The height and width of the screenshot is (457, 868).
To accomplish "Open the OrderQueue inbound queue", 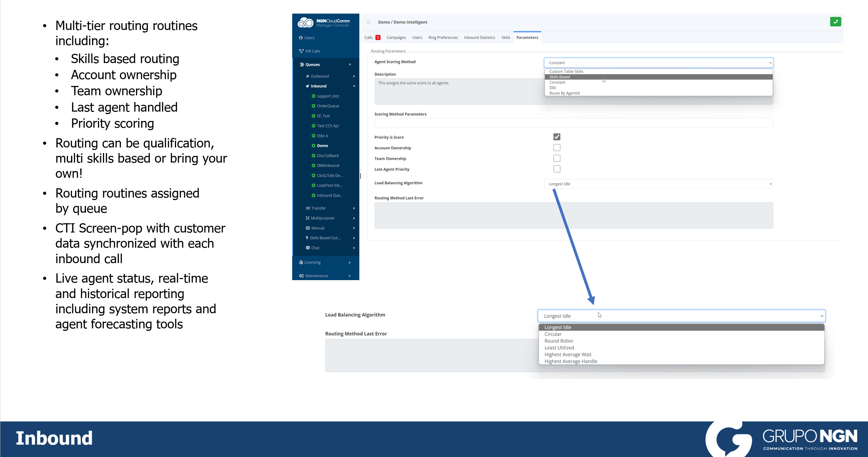I will [327, 106].
